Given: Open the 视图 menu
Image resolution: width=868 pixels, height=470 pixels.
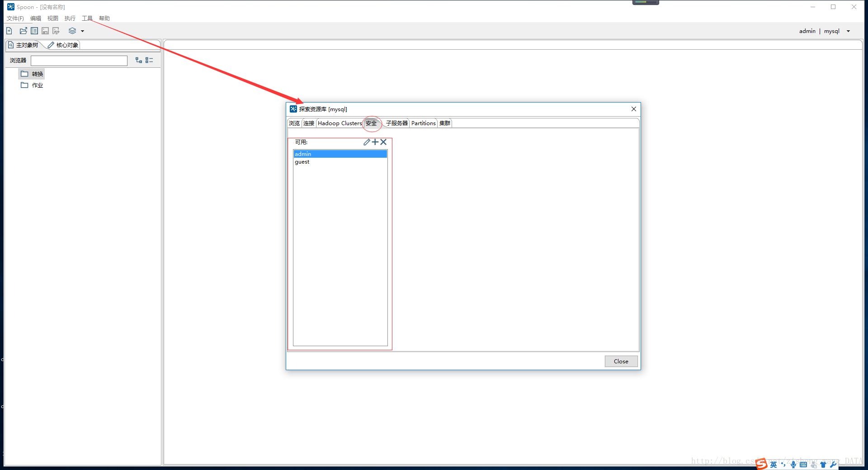Looking at the screenshot, I should point(53,19).
